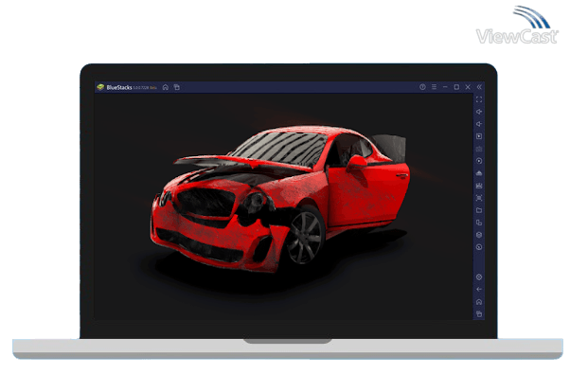Screen dimensions: 570x392
Task: Click the square play-box sidebar icon
Action: click(479, 136)
